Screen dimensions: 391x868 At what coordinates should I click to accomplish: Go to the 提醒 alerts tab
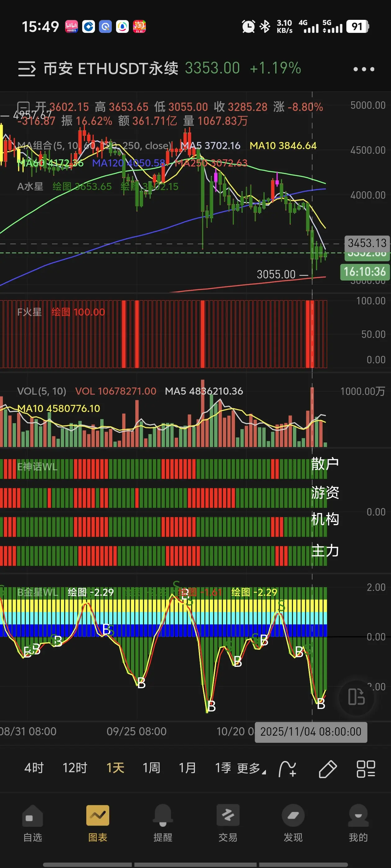click(163, 823)
